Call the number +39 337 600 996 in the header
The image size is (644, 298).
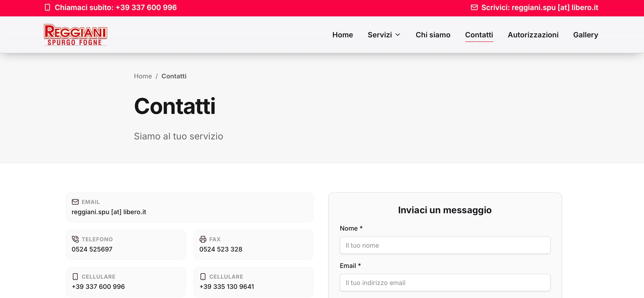click(146, 7)
